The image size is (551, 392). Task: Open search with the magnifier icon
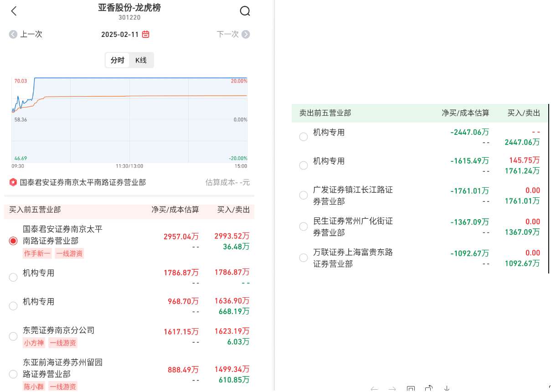point(245,11)
